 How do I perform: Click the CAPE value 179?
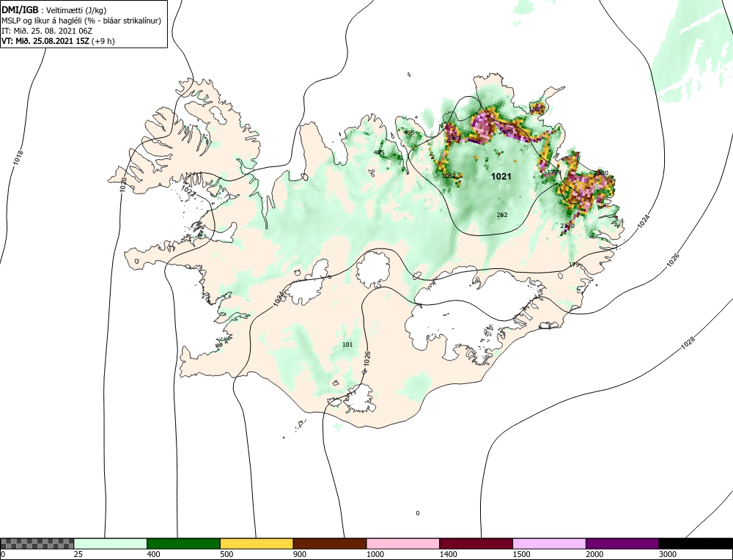click(x=574, y=265)
